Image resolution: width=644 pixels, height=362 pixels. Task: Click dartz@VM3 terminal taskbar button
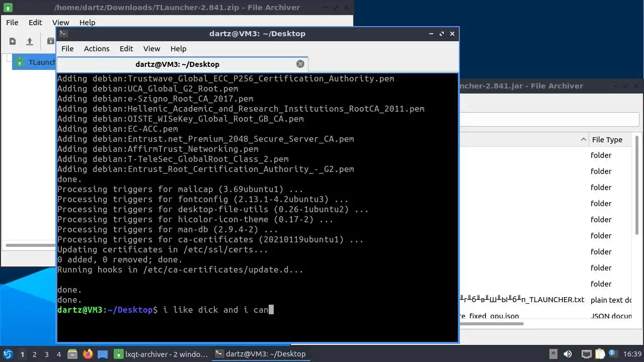[261, 354]
